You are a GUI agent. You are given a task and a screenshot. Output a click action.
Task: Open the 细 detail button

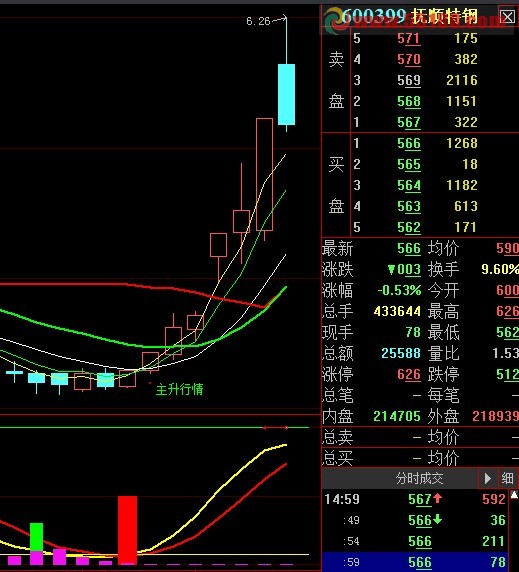click(507, 478)
